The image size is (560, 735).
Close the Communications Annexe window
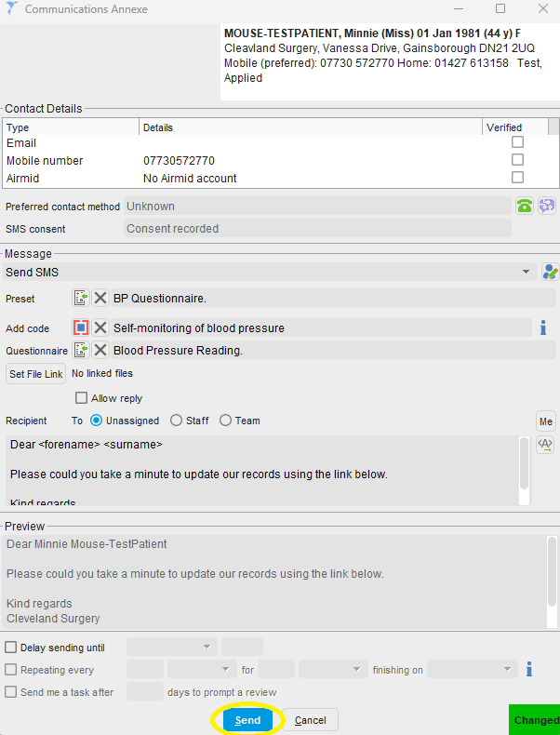(542, 8)
